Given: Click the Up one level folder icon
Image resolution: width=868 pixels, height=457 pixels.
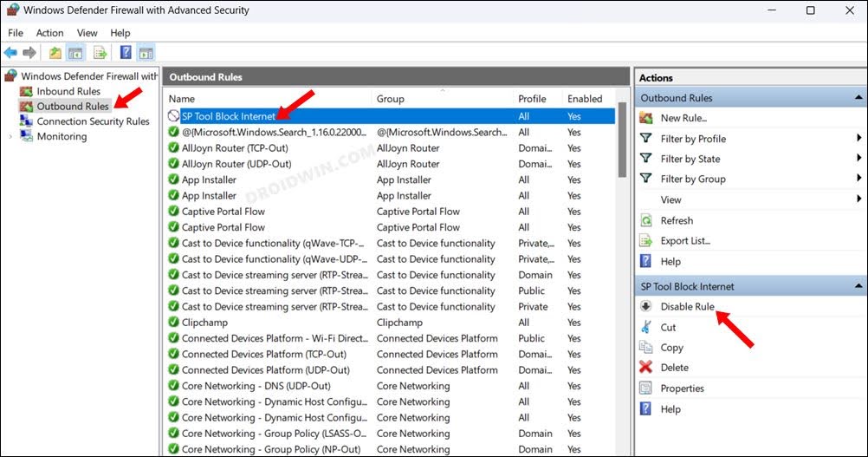Looking at the screenshot, I should coord(55,53).
